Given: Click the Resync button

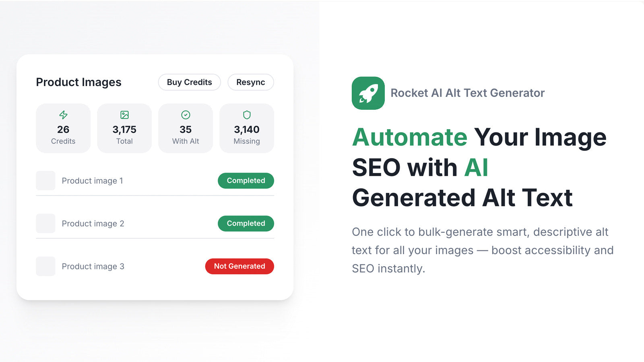Looking at the screenshot, I should click(x=251, y=82).
